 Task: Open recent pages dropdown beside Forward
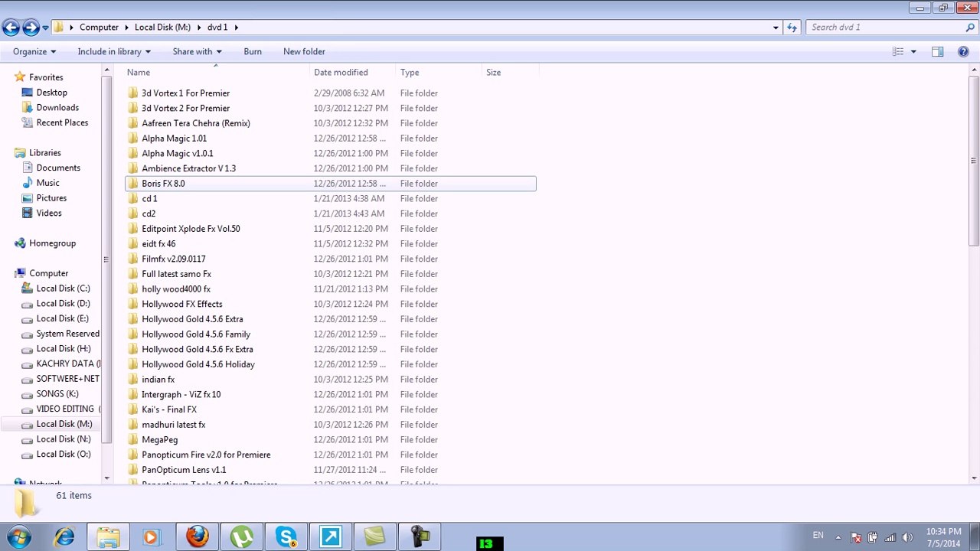click(x=45, y=28)
